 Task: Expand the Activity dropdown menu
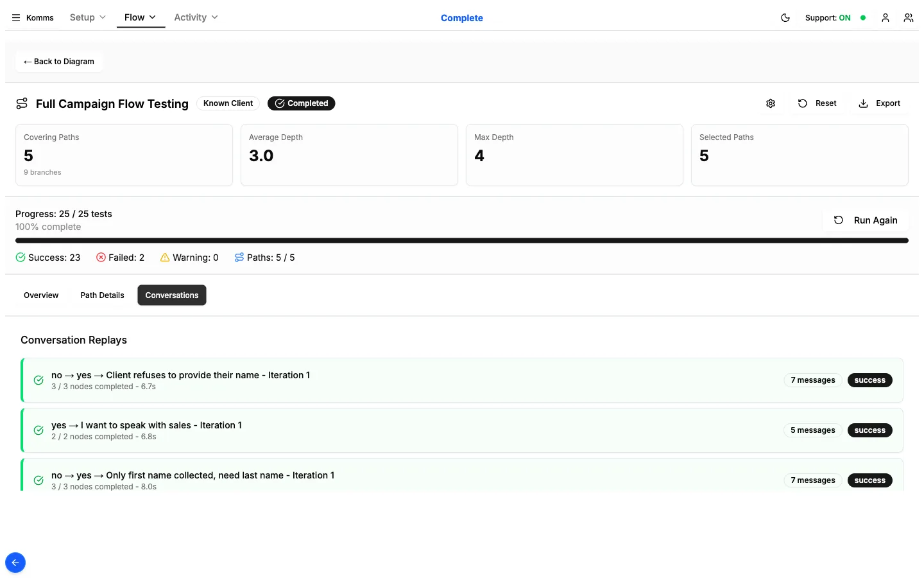(x=196, y=17)
